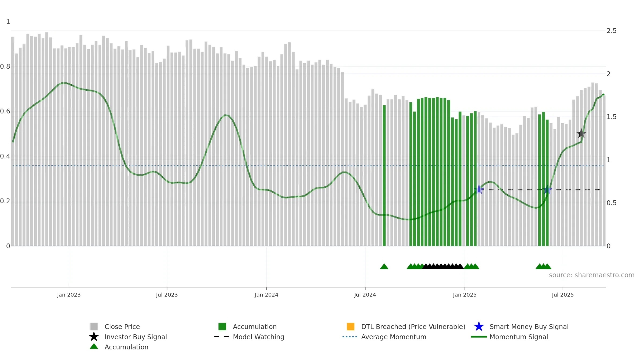This screenshot has width=644, height=362.
Task: Click the Momentum Signal green line legend icon
Action: (x=479, y=337)
